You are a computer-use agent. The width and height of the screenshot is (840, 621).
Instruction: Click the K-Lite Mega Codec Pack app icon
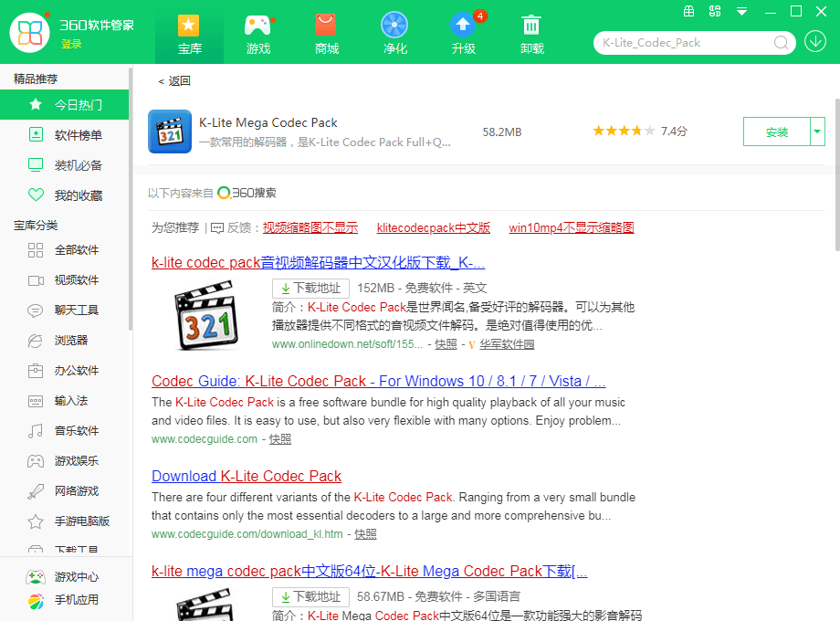(x=170, y=132)
